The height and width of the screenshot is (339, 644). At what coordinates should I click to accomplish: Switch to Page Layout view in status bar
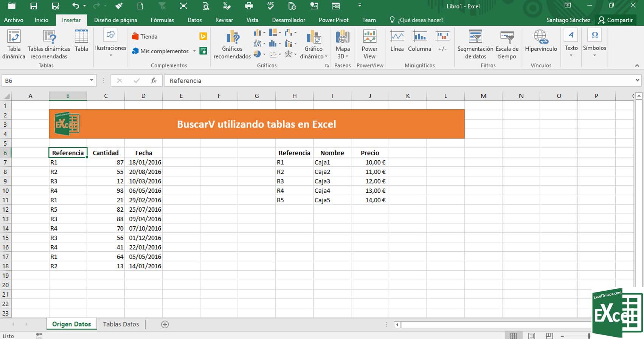tap(532, 336)
